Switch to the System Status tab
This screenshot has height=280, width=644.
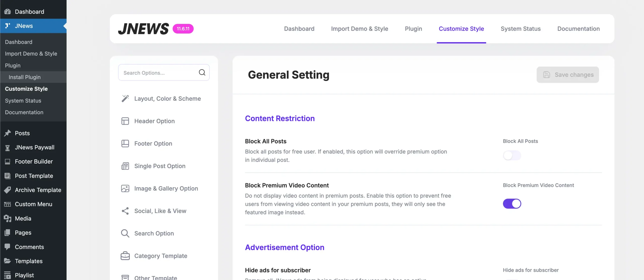tap(520, 29)
